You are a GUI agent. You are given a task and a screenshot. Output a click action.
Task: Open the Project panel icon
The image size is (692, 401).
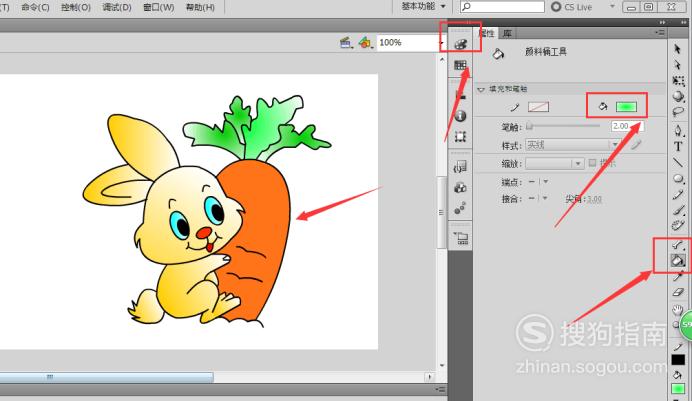click(x=461, y=238)
